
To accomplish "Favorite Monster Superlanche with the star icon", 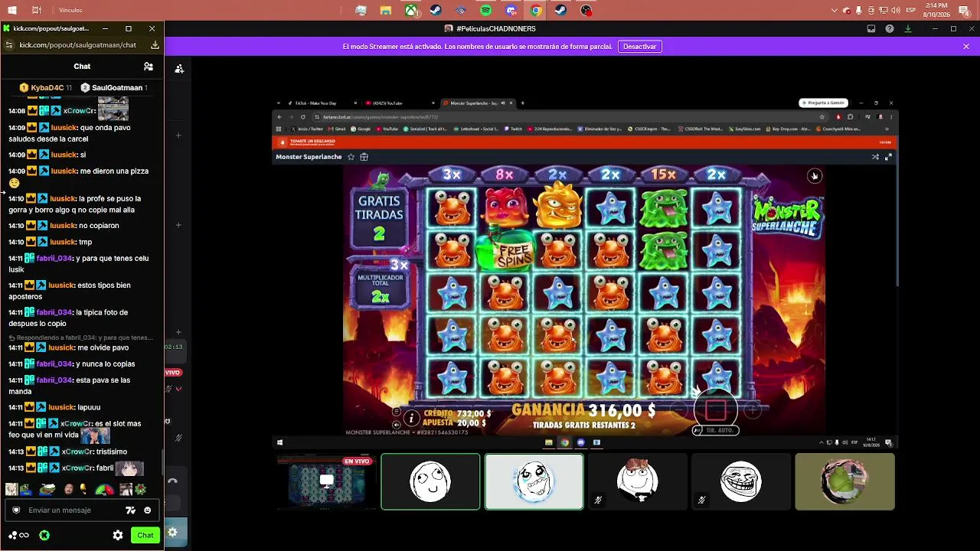I will [x=351, y=157].
